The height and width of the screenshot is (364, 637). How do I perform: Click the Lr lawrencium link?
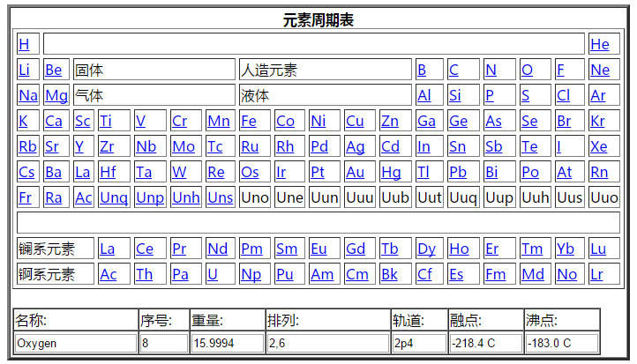pyautogui.click(x=596, y=274)
